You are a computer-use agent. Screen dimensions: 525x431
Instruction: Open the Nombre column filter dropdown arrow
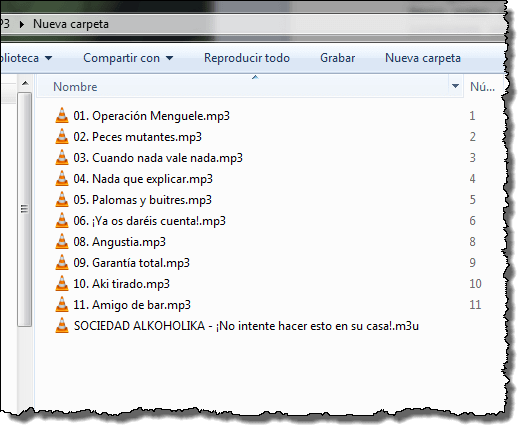click(455, 86)
